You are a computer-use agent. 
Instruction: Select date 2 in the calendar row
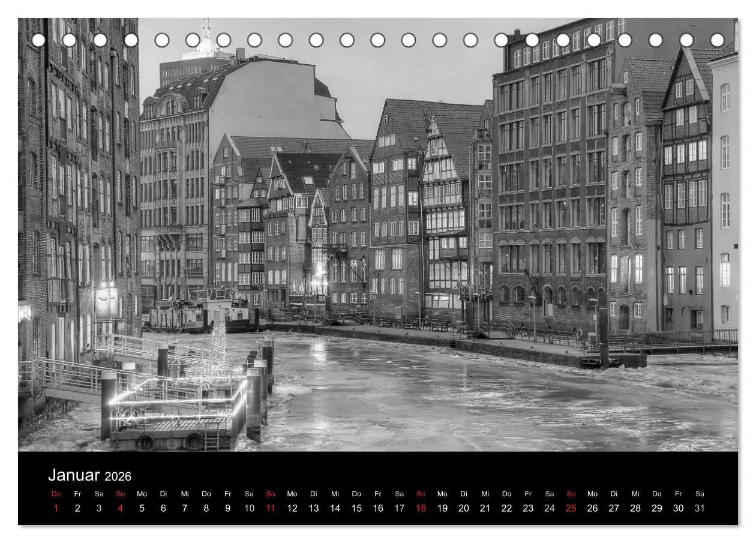pyautogui.click(x=77, y=508)
